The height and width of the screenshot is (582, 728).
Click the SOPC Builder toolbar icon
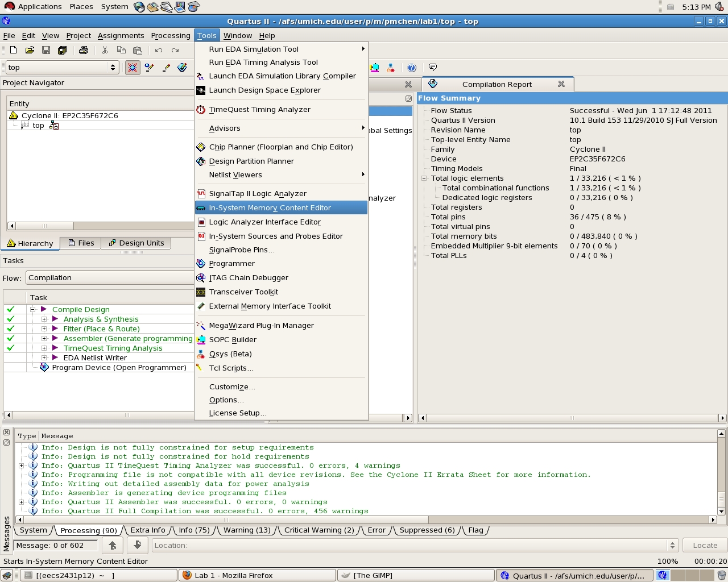(375, 68)
